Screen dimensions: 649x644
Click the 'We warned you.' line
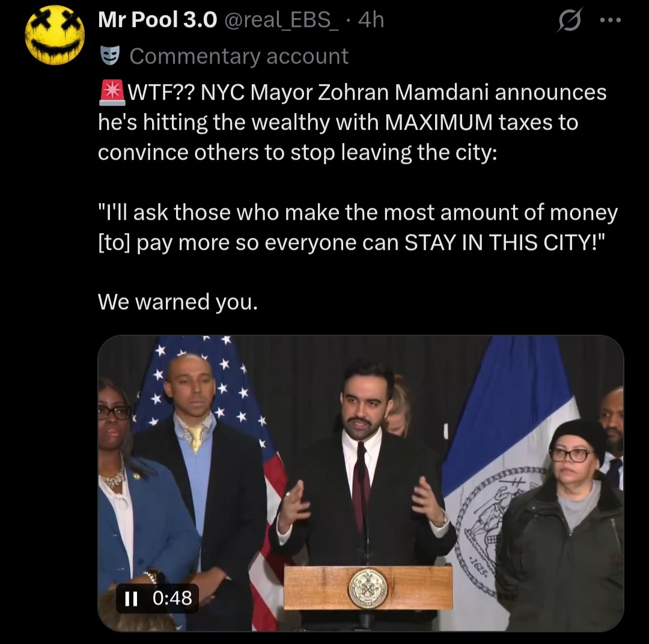[178, 302]
